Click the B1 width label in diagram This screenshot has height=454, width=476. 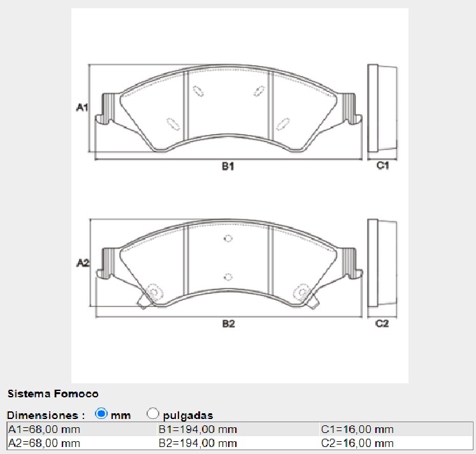click(228, 166)
